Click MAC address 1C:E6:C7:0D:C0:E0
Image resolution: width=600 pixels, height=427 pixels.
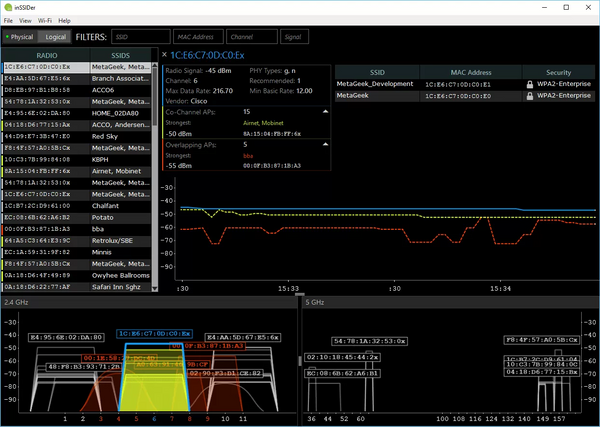point(458,96)
